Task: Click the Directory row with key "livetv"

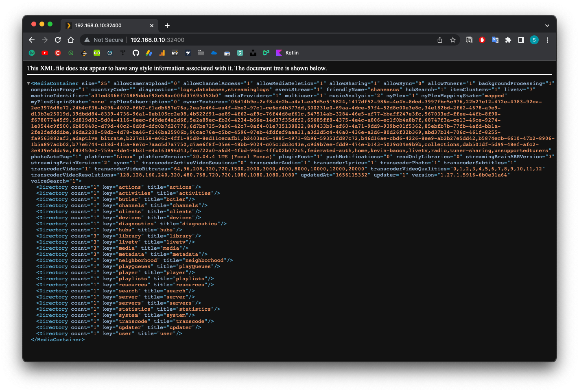Action: (x=116, y=242)
